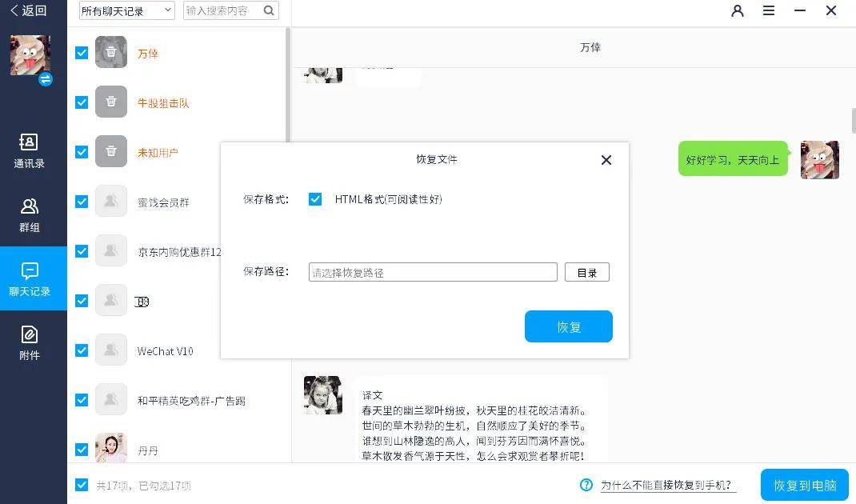The image size is (856, 504).
Task: Click the trash icon next to 未知用户
Action: (x=110, y=152)
